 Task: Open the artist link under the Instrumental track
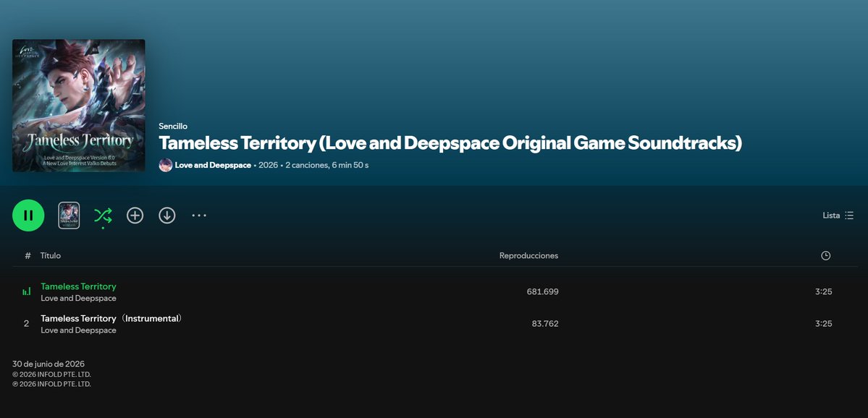pos(79,330)
